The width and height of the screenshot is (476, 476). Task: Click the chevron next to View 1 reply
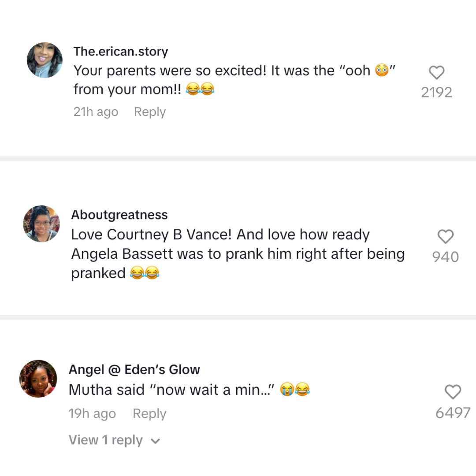(x=155, y=440)
